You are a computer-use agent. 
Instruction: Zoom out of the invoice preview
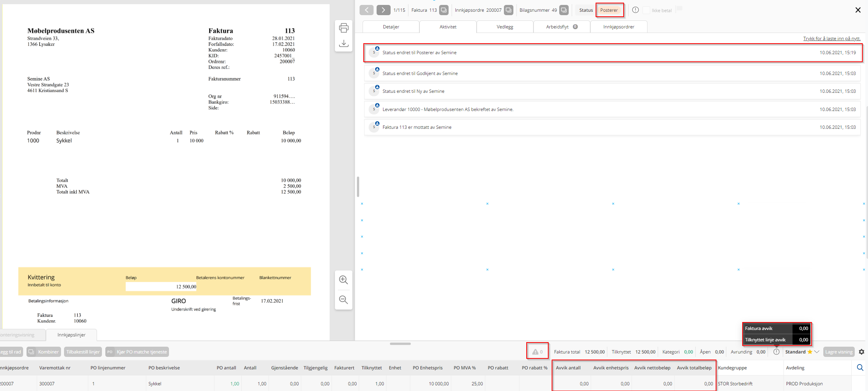point(344,300)
